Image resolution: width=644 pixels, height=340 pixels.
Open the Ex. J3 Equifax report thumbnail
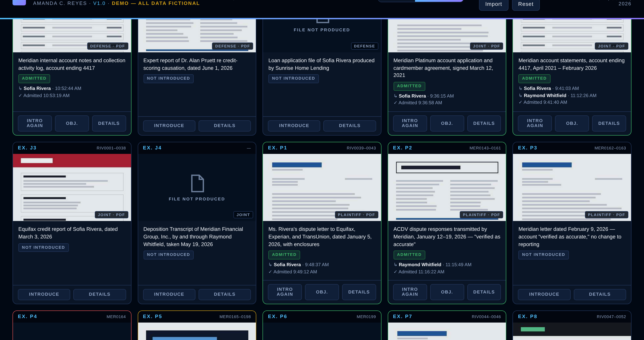click(x=72, y=187)
